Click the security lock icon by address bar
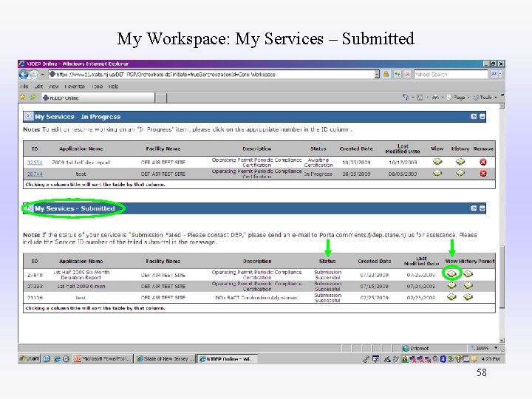Viewport: 532px width, 399px height. [x=386, y=75]
